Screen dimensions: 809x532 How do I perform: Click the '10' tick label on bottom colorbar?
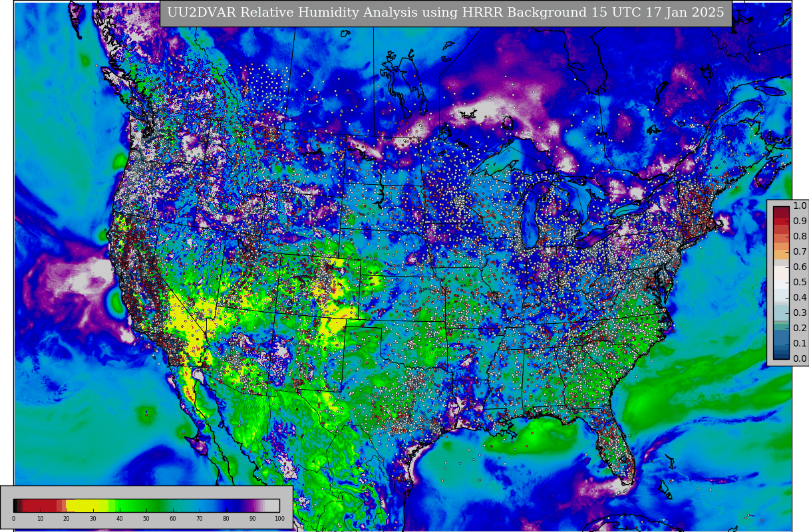pyautogui.click(x=40, y=519)
